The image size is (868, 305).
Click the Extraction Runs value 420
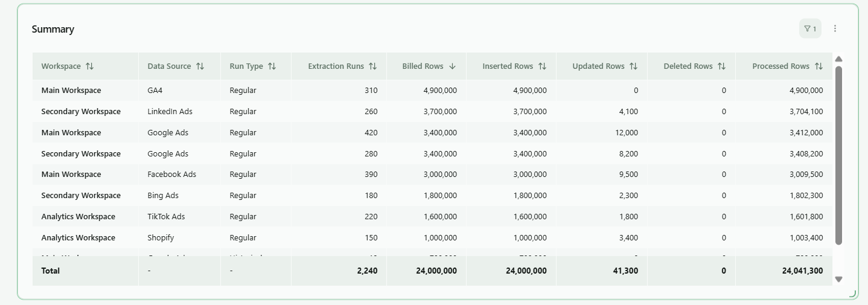(x=371, y=133)
